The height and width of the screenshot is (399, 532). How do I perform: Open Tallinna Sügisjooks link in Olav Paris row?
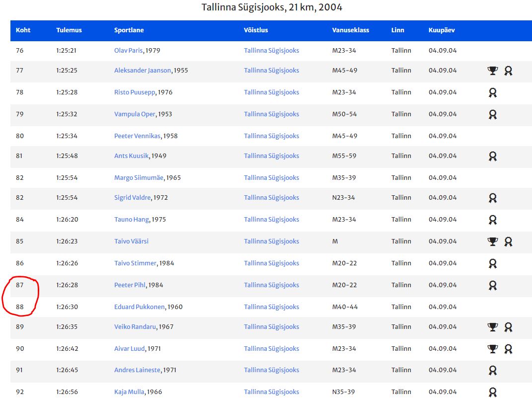tap(271, 50)
